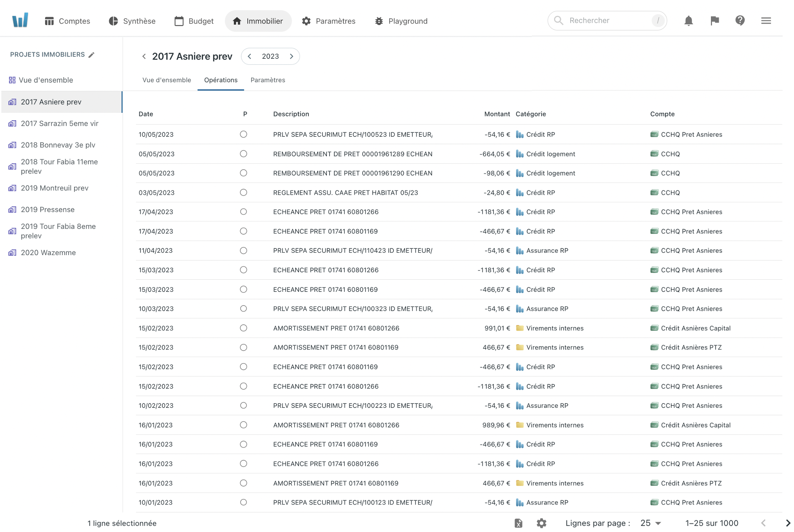Select the 2019 Montreuil prev project

pyautogui.click(x=54, y=188)
